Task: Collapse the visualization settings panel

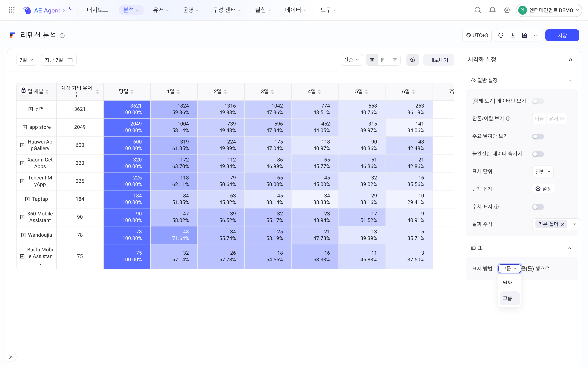Action: click(x=570, y=60)
